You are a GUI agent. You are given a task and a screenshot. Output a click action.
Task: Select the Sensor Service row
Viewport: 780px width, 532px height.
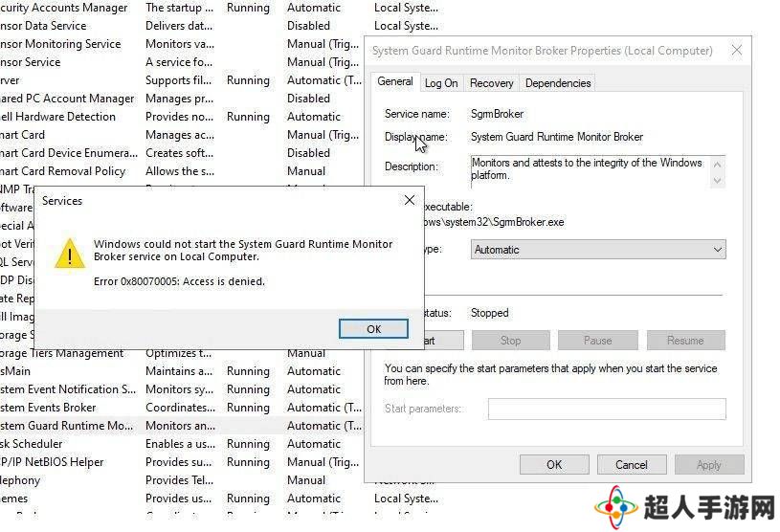(182, 62)
